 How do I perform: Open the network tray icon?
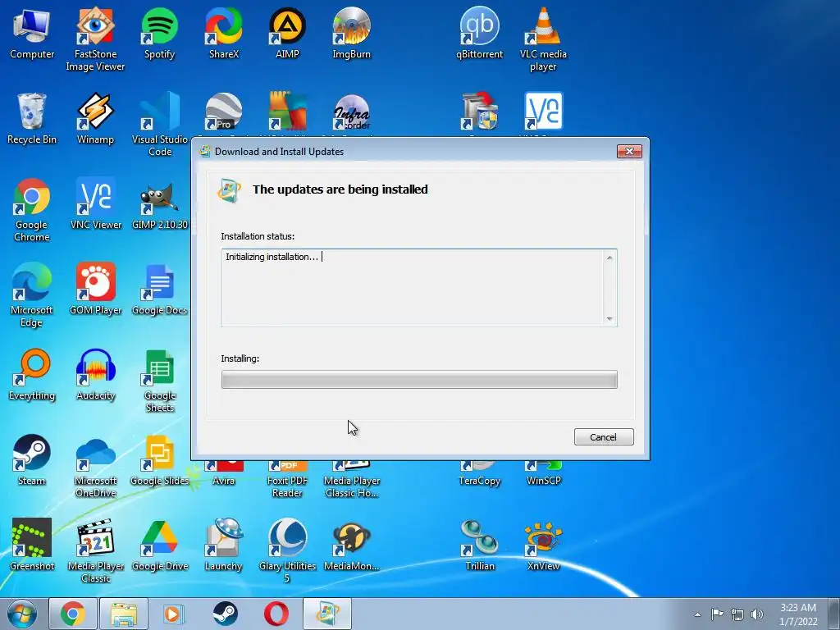coord(737,614)
